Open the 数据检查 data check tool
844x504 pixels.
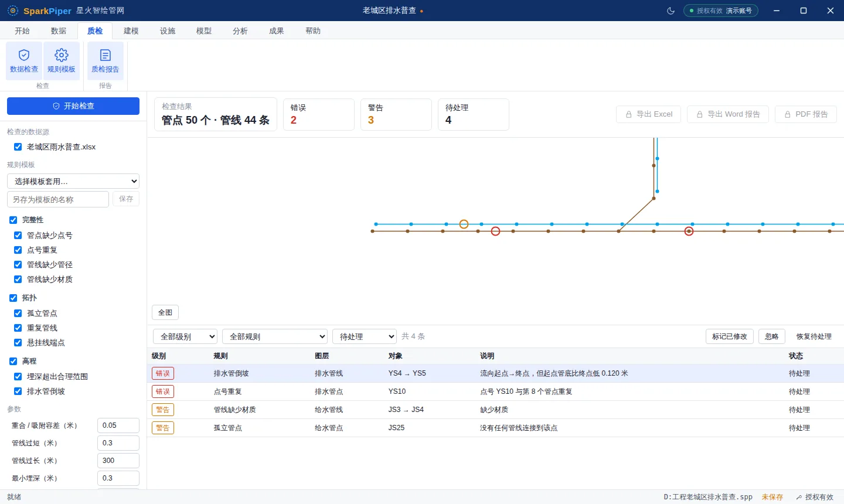24,61
